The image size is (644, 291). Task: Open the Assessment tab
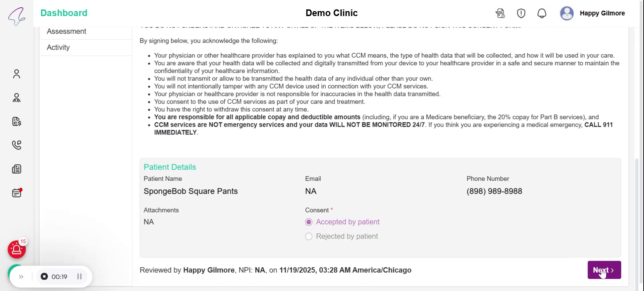(66, 32)
